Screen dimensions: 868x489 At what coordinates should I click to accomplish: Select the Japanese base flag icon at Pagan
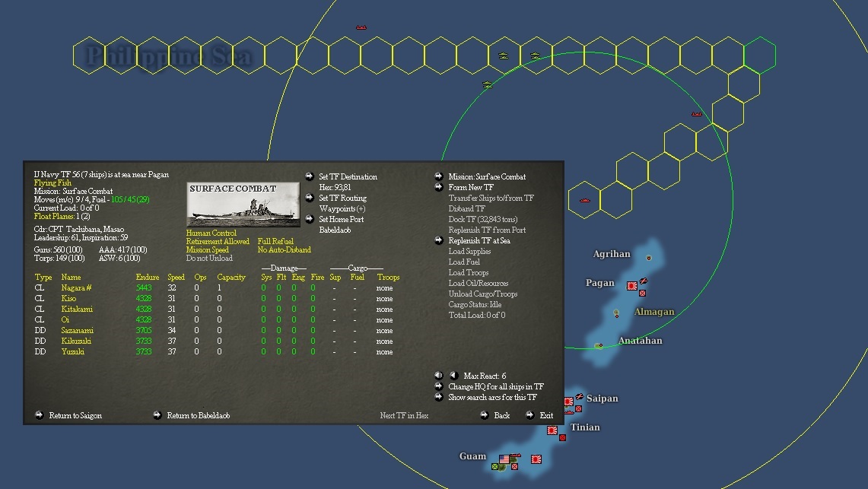pos(631,286)
